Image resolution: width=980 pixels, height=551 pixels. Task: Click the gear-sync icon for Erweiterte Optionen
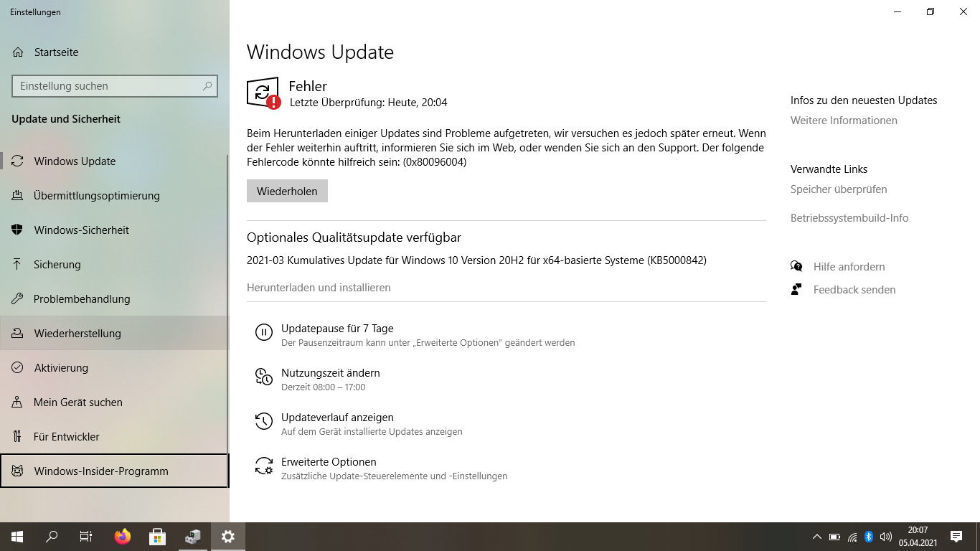pyautogui.click(x=264, y=466)
